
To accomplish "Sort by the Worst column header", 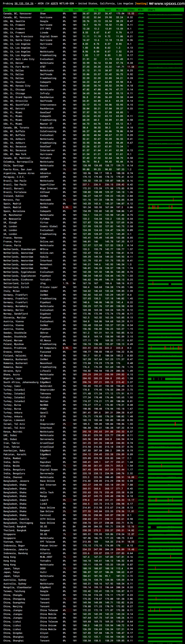I will coord(120,10).
